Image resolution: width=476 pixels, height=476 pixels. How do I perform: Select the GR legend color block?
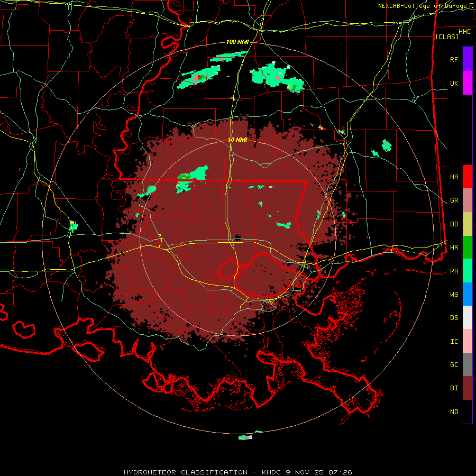467,200
